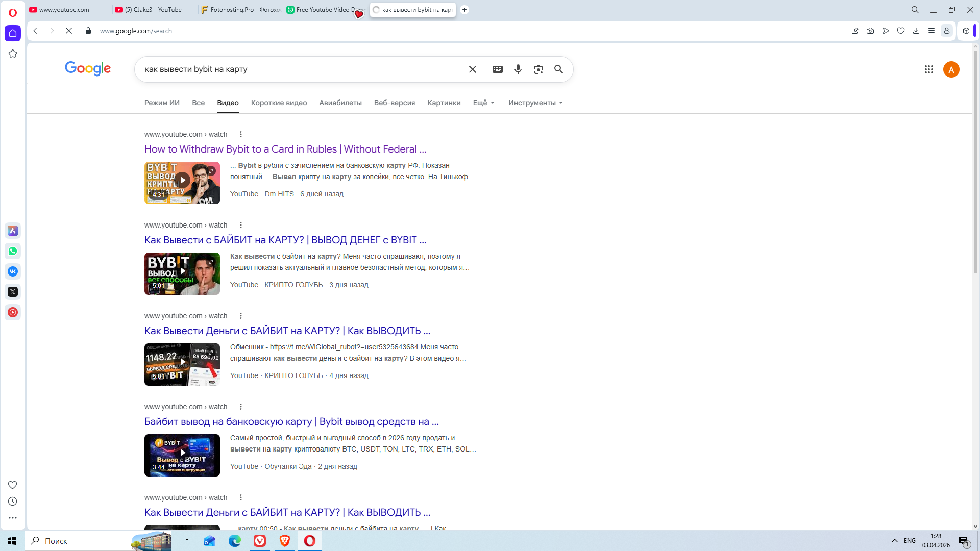The width and height of the screenshot is (980, 551).
Task: Open the on-screen keyboard input tool
Action: [x=497, y=69]
